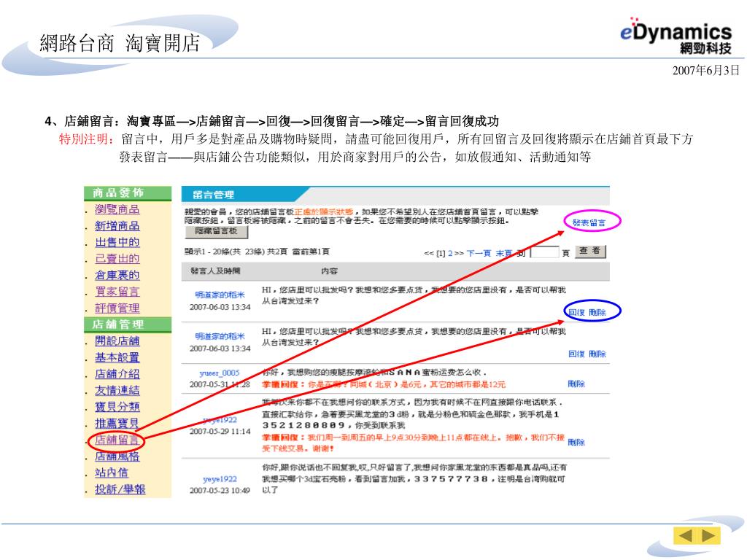Open the 站內信 sidebar link
Image resolution: width=747 pixels, height=560 pixels.
click(112, 472)
